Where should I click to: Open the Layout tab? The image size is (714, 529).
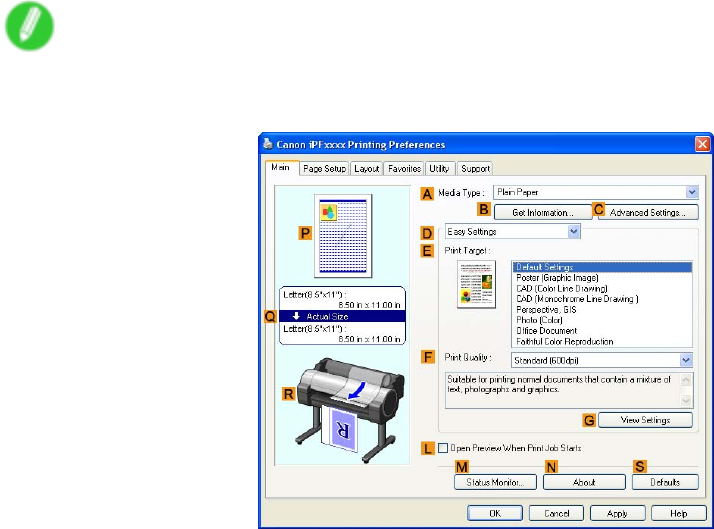click(367, 168)
